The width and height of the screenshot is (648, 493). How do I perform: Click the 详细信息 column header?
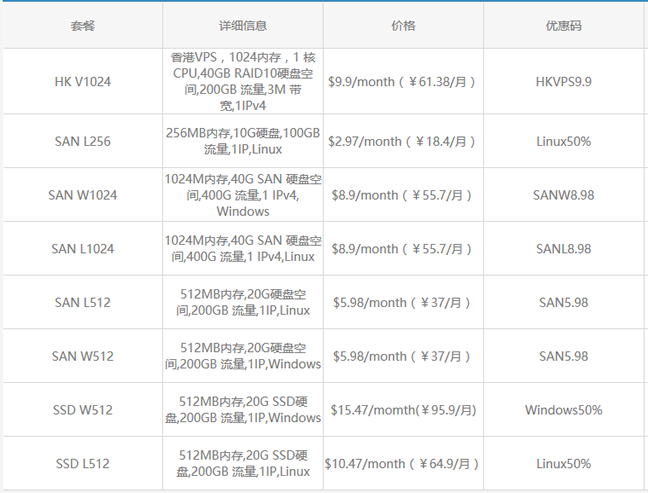coord(243,25)
